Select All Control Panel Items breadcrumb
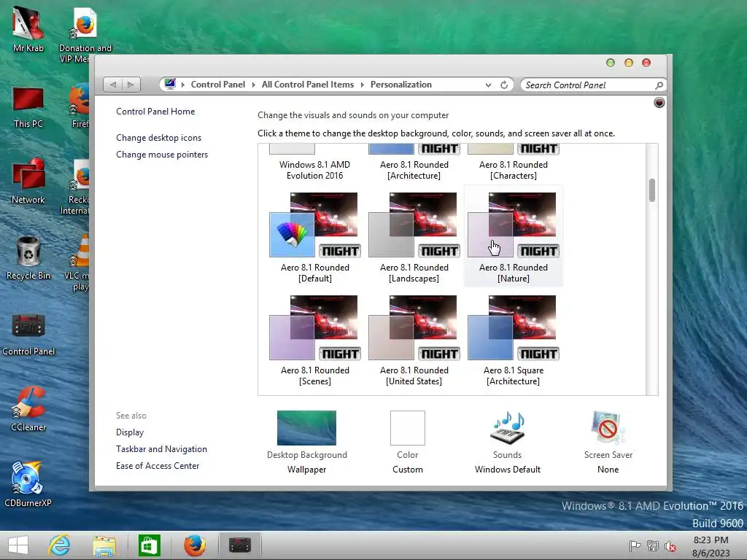Image resolution: width=747 pixels, height=560 pixels. (308, 85)
